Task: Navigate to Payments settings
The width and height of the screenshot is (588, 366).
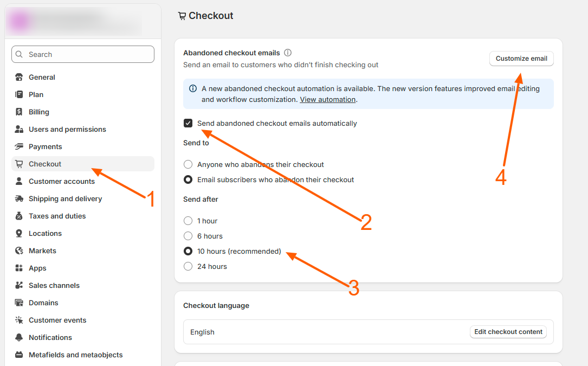Action: click(83, 146)
